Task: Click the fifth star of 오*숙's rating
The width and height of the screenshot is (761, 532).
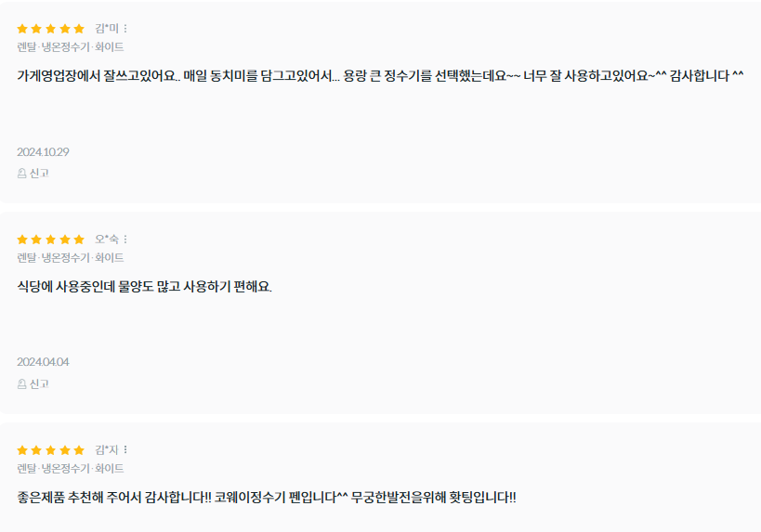Action: point(79,240)
